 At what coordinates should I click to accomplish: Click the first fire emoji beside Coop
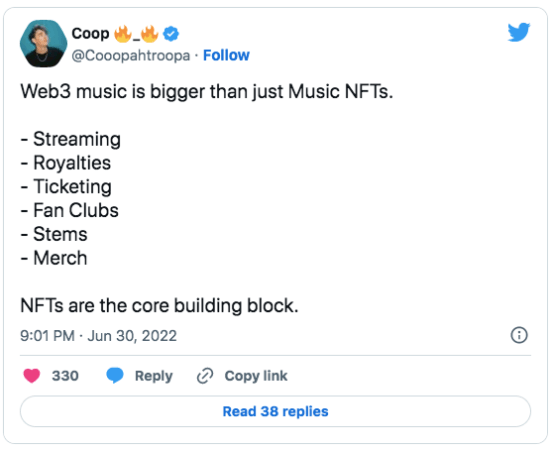click(123, 34)
